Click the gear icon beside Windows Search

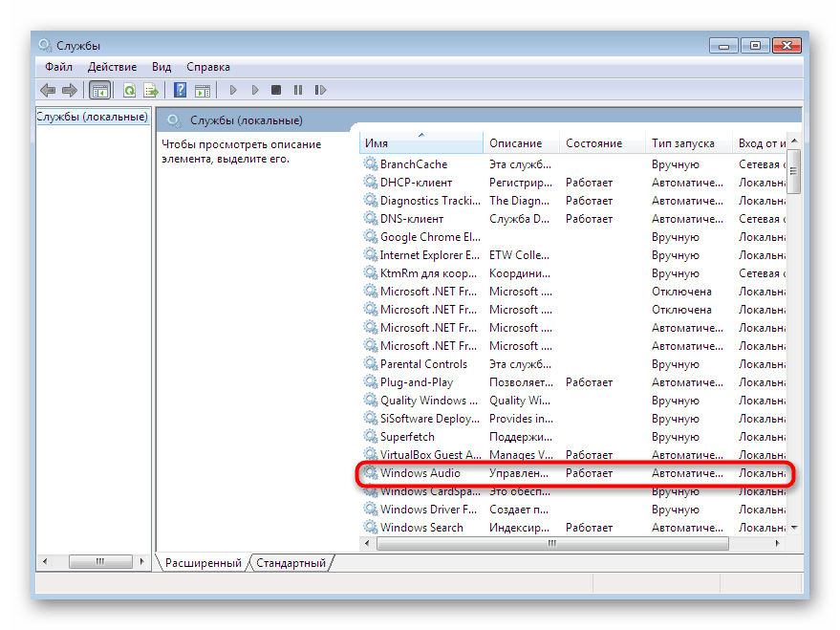click(370, 527)
